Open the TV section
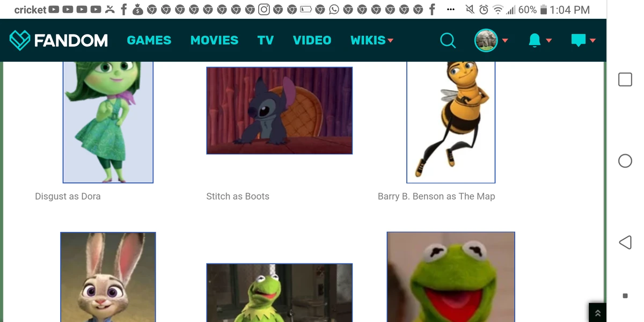Viewport: 644px width, 322px height. pos(265,40)
